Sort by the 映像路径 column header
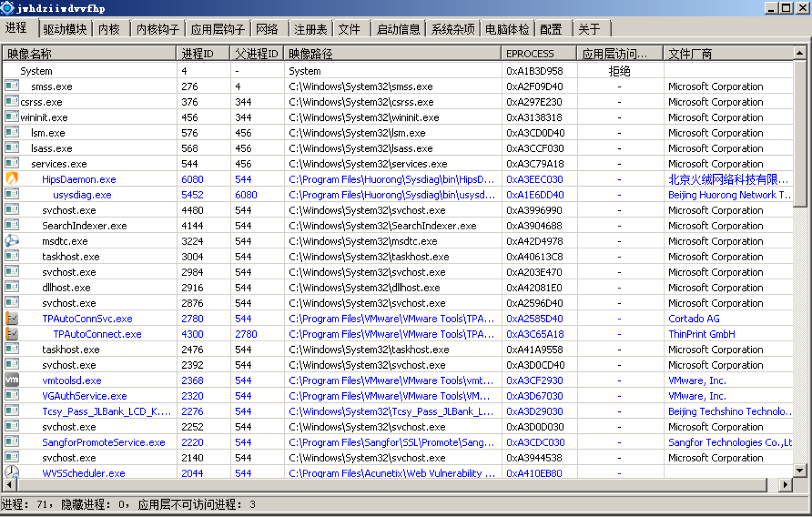 [x=392, y=53]
